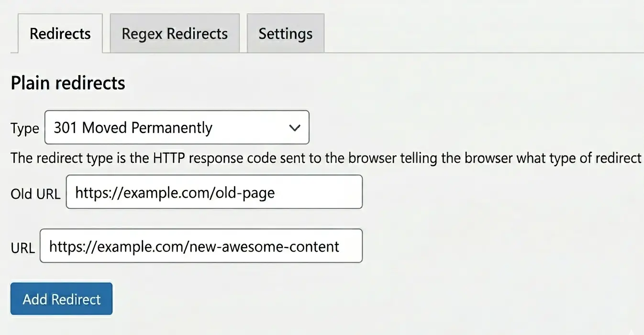The image size is (644, 335).
Task: Focus the field showing new-awesome-content URL
Action: (x=201, y=246)
